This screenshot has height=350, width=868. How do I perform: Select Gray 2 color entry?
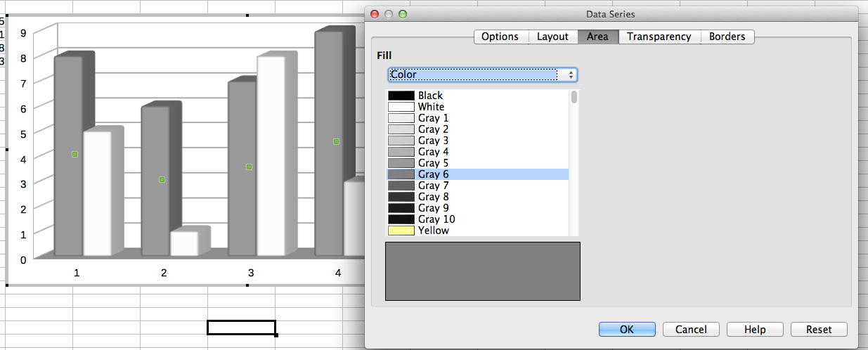click(478, 129)
